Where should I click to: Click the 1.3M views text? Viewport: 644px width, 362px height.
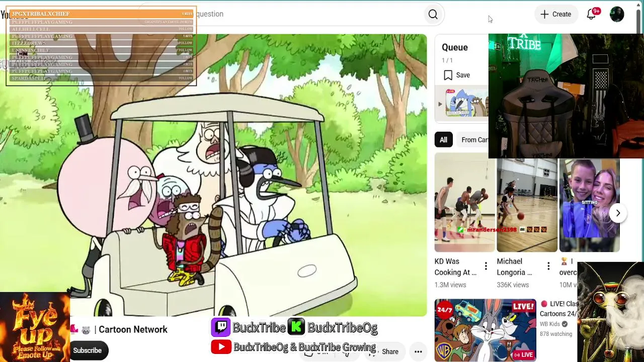pyautogui.click(x=450, y=285)
